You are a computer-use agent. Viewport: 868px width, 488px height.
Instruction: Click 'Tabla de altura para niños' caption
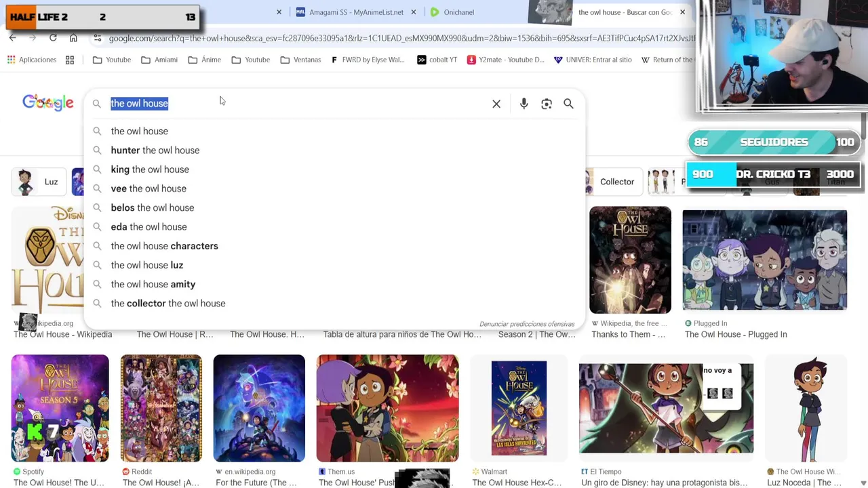[x=402, y=334]
